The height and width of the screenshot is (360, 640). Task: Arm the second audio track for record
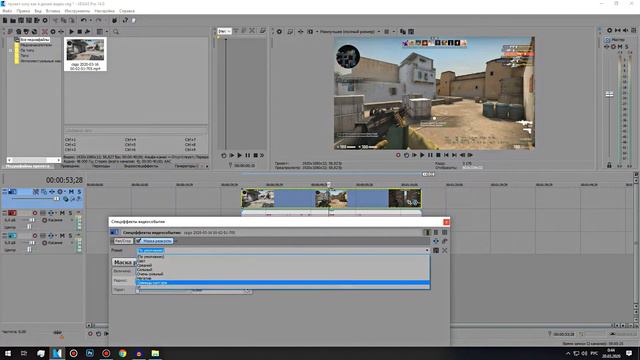click(35, 236)
